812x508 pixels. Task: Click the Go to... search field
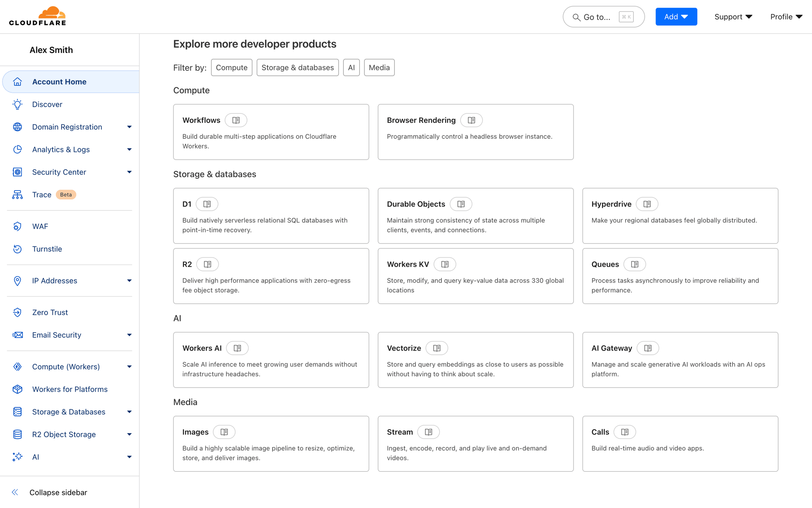(x=604, y=17)
